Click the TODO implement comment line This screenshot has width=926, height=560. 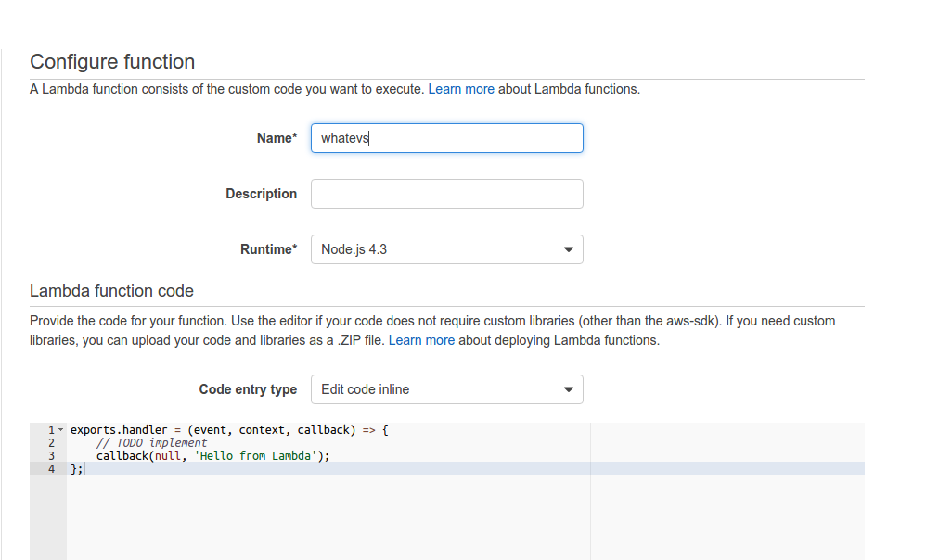pos(152,442)
